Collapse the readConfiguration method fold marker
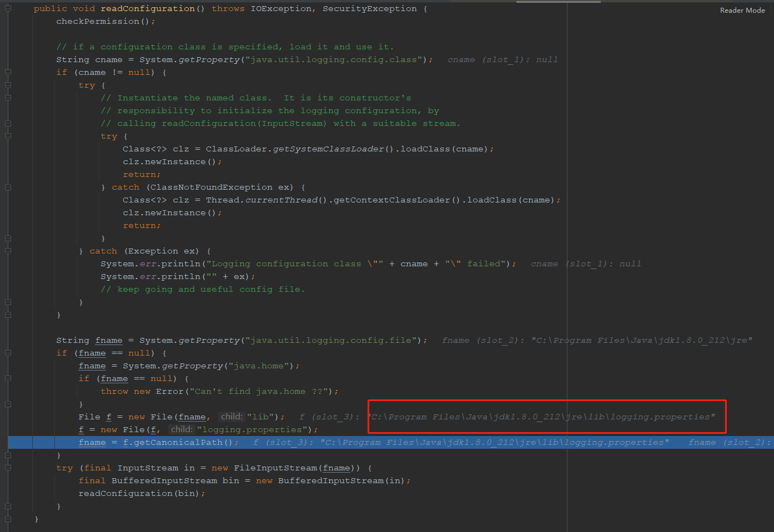774x532 pixels. point(8,8)
